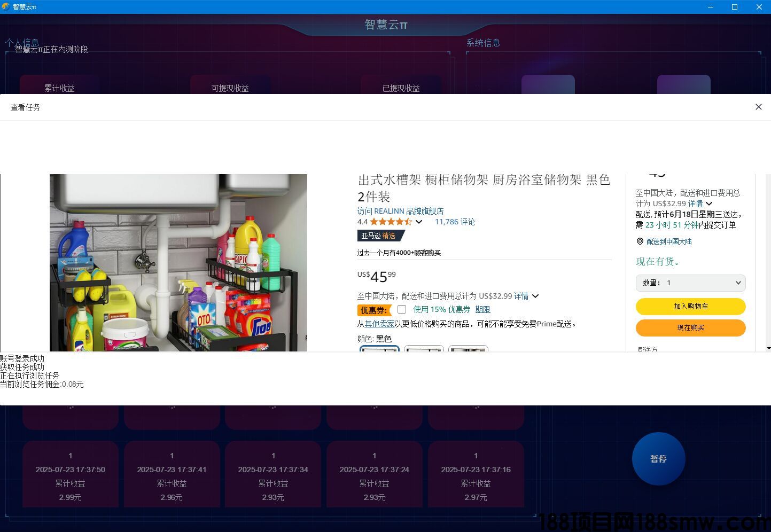Click the embedded page scrollbar down arrow
This screenshot has width=771, height=532.
tap(768, 348)
